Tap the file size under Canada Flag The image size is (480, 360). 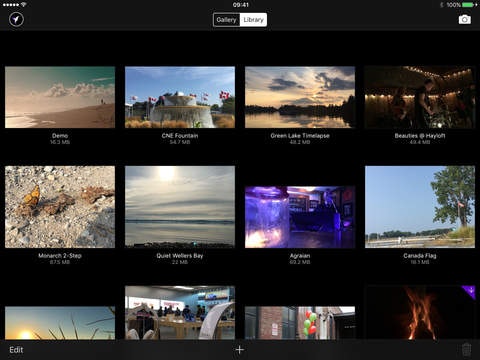point(420,262)
